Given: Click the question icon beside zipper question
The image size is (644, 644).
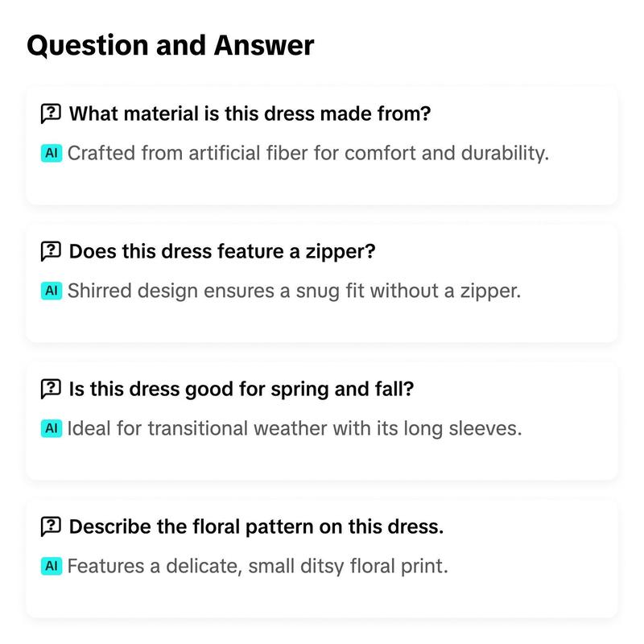Looking at the screenshot, I should 51,251.
